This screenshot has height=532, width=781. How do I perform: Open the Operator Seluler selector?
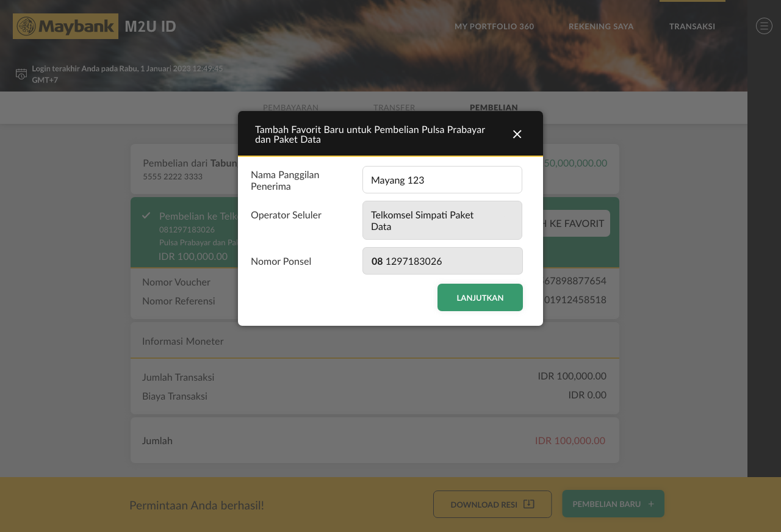pos(442,220)
